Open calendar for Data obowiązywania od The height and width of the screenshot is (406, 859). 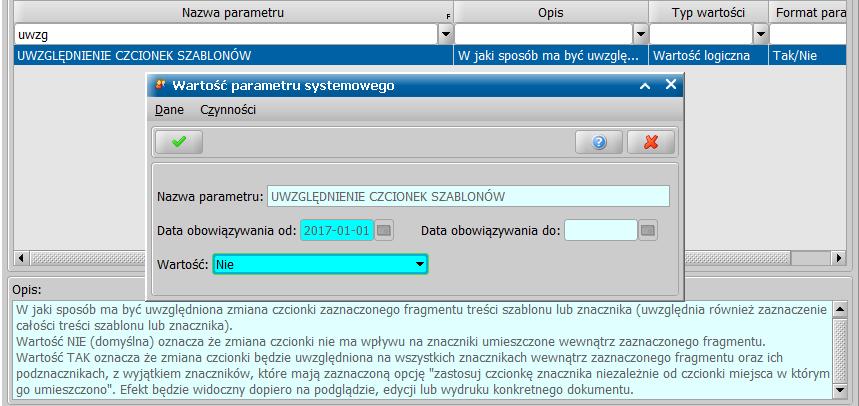[385, 231]
